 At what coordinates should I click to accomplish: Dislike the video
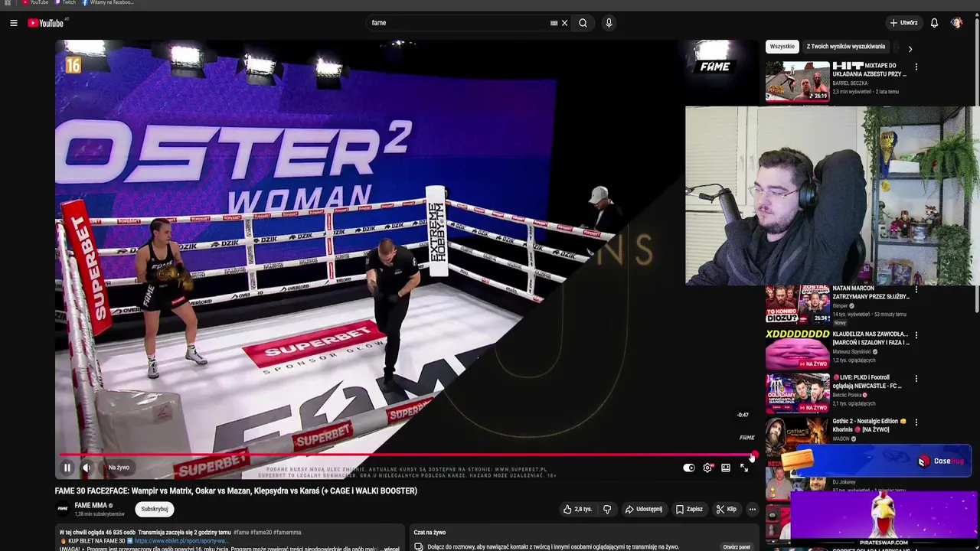click(x=607, y=509)
